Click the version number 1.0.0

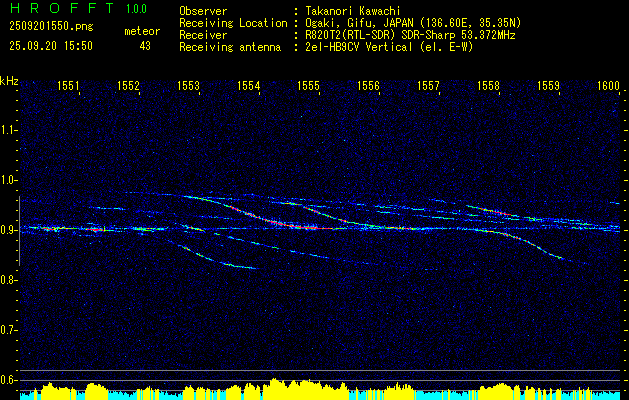(x=136, y=9)
